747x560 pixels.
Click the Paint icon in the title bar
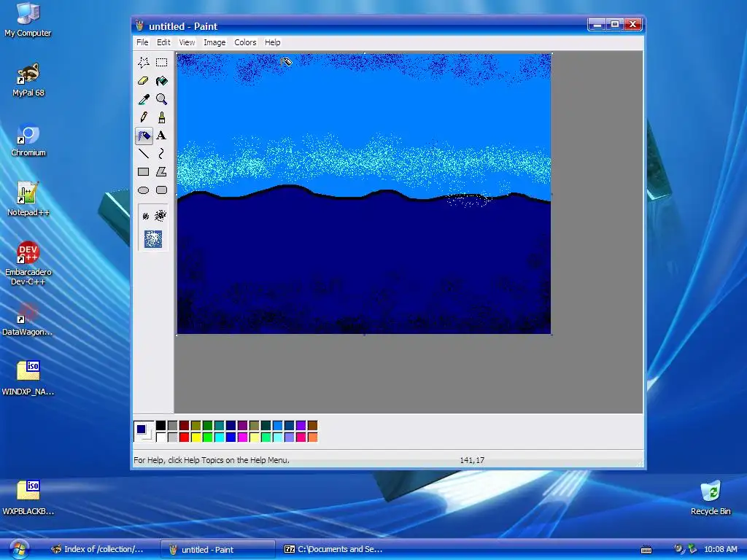tap(139, 26)
